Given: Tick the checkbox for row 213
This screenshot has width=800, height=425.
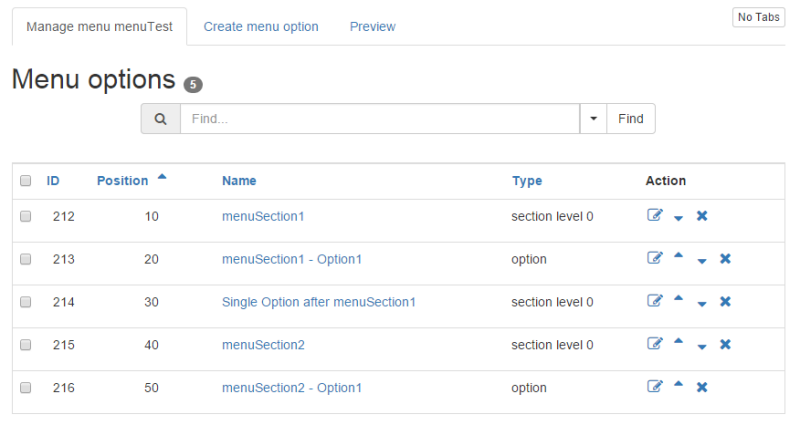Looking at the screenshot, I should [26, 259].
